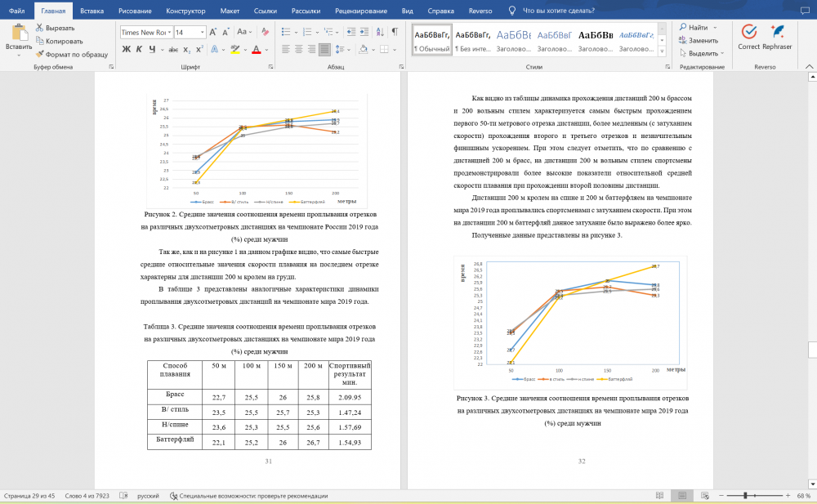The height and width of the screenshot is (504, 817).
Task: Toggle underline (Ч) formatting
Action: pos(152,50)
